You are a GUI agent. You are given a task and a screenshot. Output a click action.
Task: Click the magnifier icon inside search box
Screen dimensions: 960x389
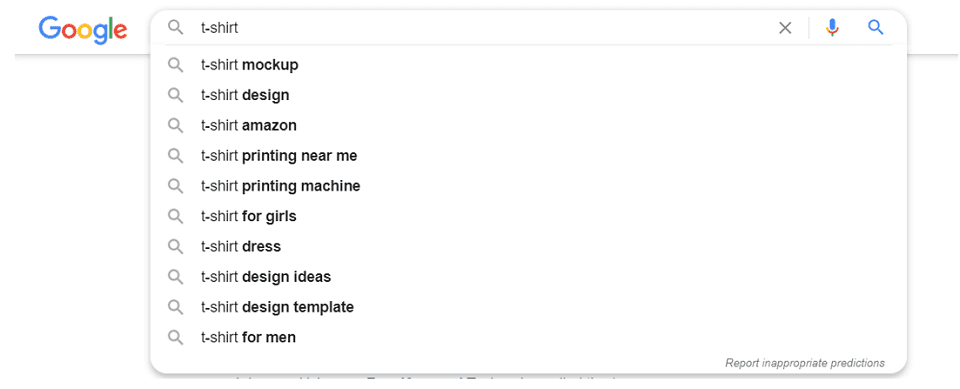coord(176,27)
